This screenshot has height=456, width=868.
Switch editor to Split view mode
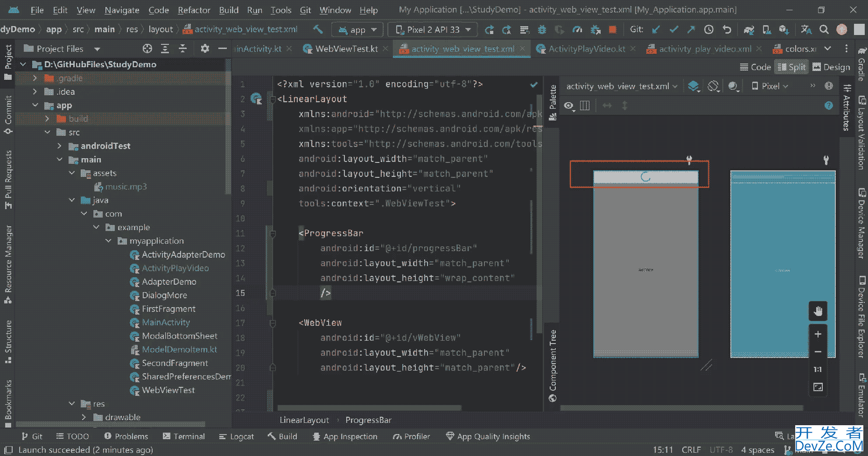pyautogui.click(x=792, y=67)
